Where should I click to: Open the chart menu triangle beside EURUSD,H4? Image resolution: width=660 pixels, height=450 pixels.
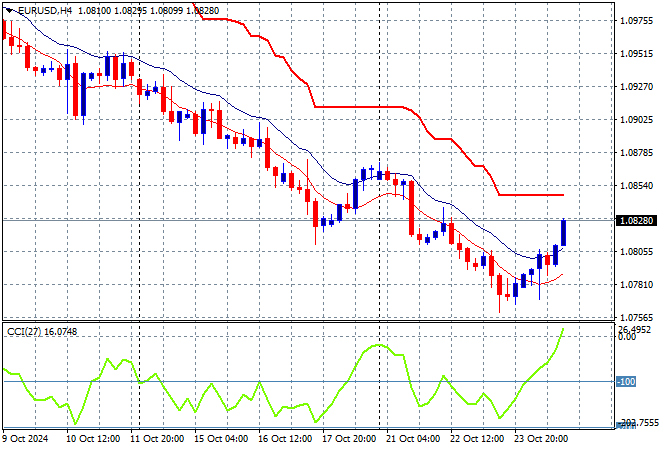(x=9, y=11)
